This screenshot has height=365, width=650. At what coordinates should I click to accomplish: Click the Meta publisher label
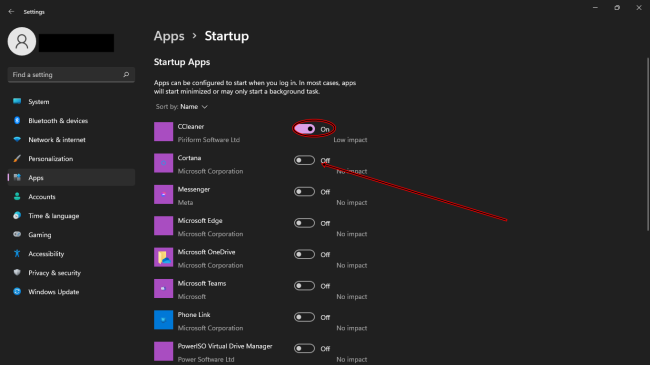(x=185, y=202)
